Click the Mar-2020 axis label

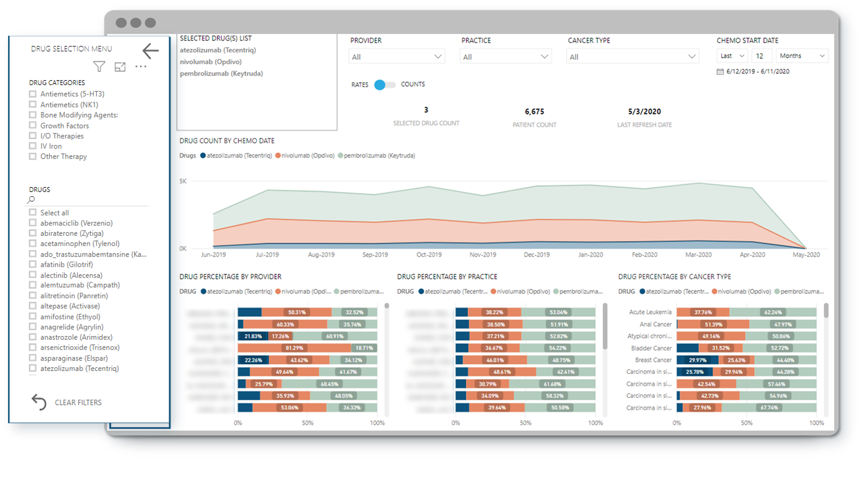click(698, 255)
